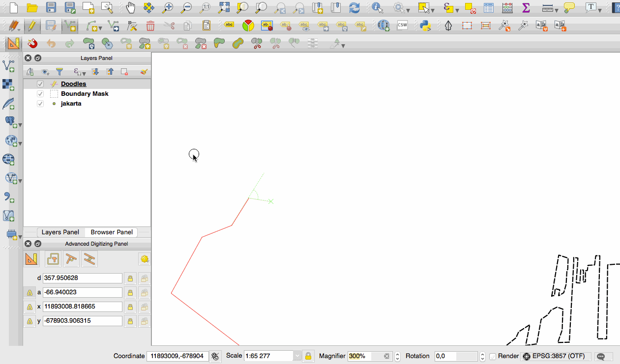Open the field calculator abacus icon
This screenshot has height=364, width=620.
click(x=507, y=7)
